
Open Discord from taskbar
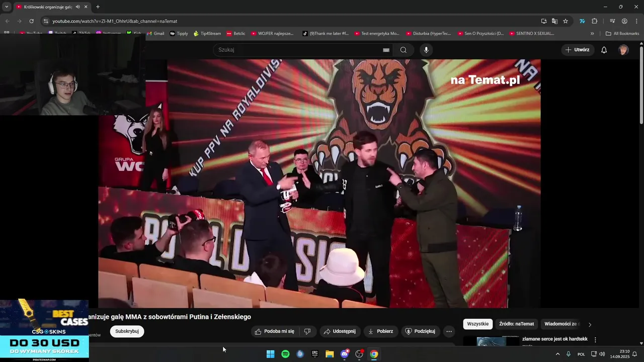(x=345, y=354)
